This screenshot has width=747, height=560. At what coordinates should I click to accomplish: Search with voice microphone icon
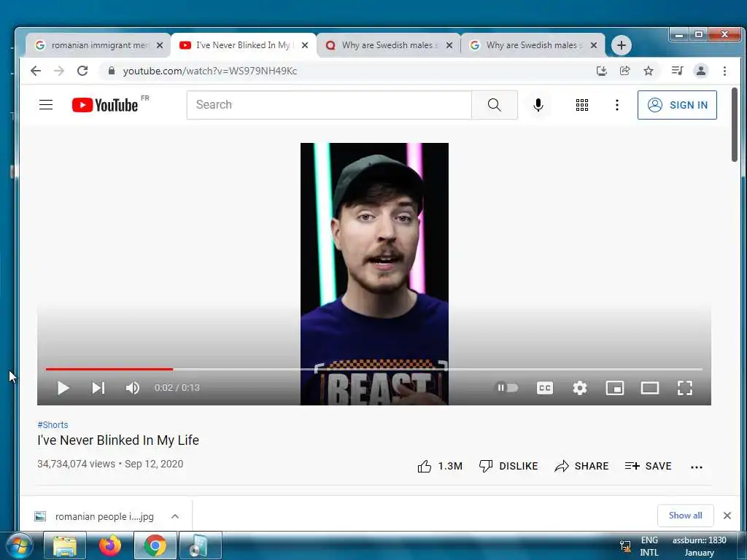point(538,105)
